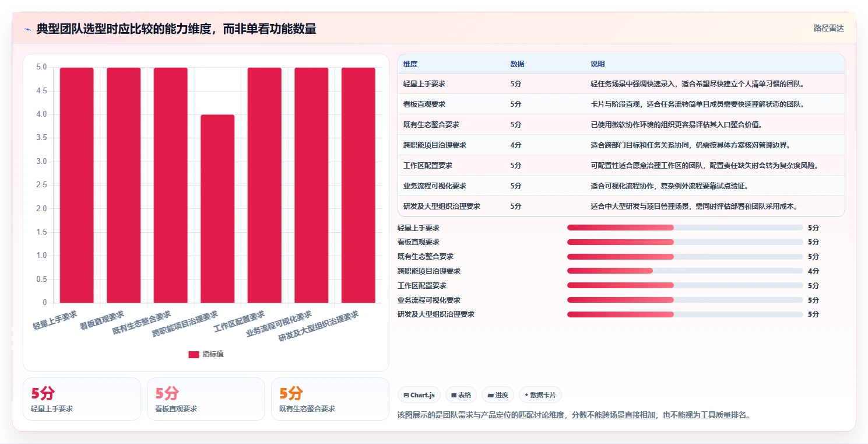
Task: Click the description starting 轻任务场景中强调快速录入
Action: [x=698, y=84]
